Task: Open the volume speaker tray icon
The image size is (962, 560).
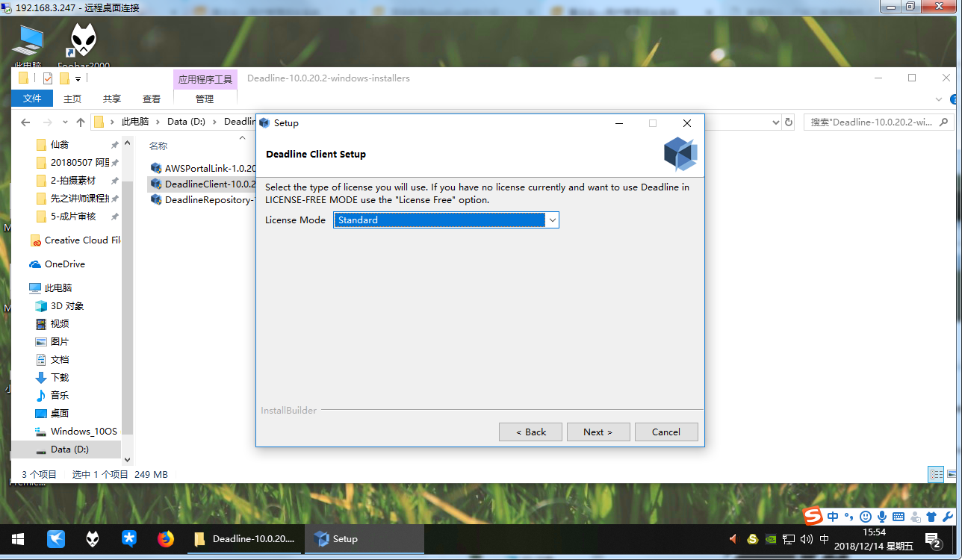Action: (807, 538)
